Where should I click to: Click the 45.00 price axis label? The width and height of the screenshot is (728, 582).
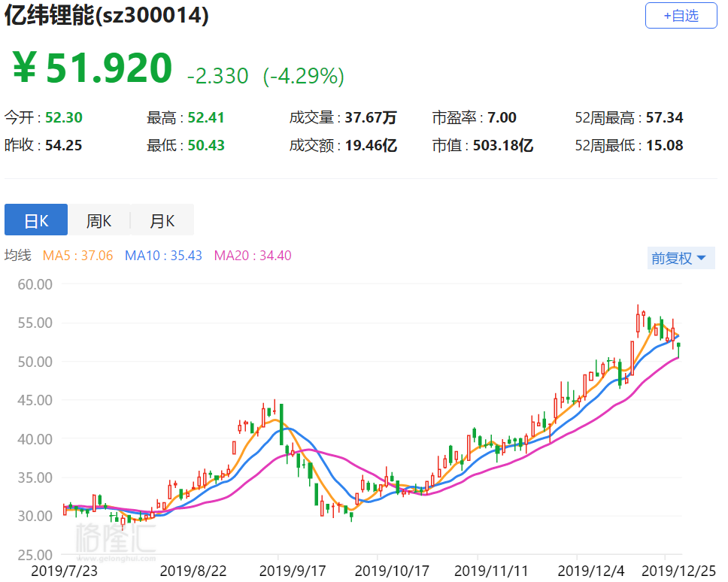pyautogui.click(x=35, y=400)
